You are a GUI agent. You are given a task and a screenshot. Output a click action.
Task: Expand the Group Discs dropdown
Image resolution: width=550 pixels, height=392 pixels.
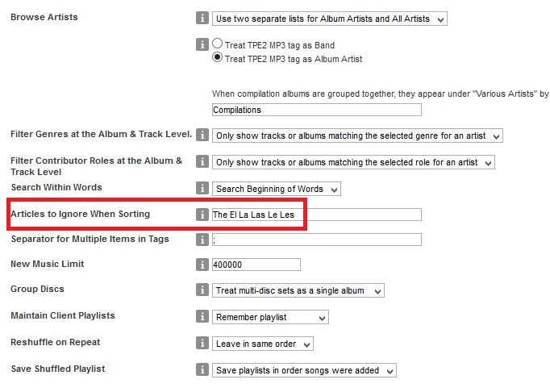pos(298,290)
